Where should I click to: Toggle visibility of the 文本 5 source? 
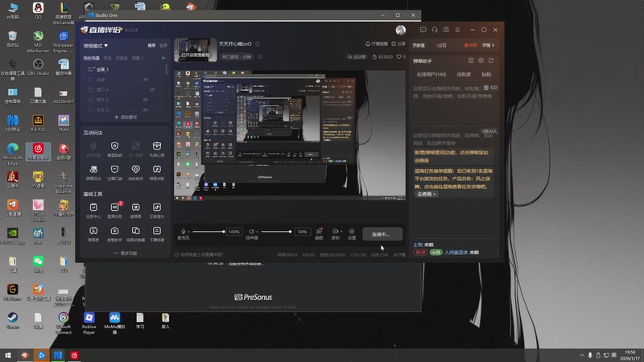[146, 109]
